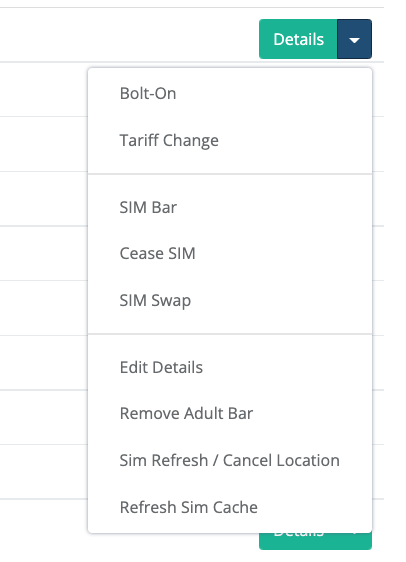Screen dimensions: 406x562
Task: Select SIM Bar in the actions menu
Action: click(x=230, y=207)
